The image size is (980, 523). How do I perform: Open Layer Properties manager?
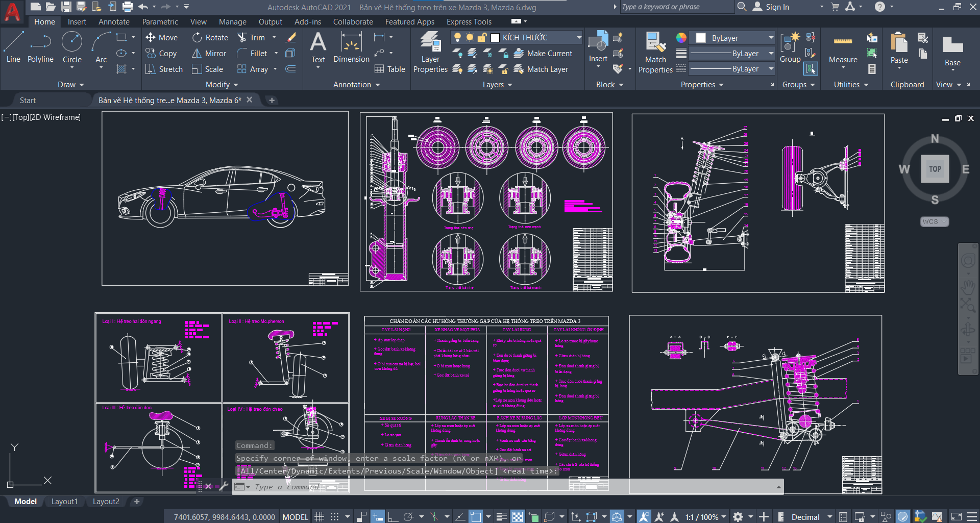coord(430,52)
